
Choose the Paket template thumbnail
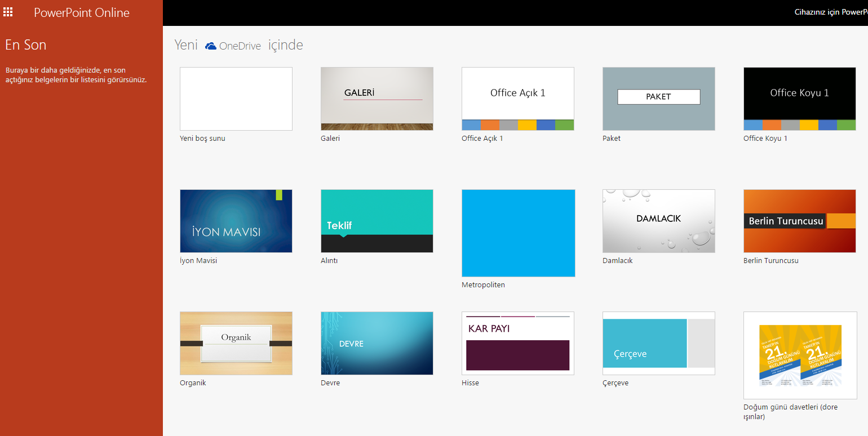click(659, 99)
